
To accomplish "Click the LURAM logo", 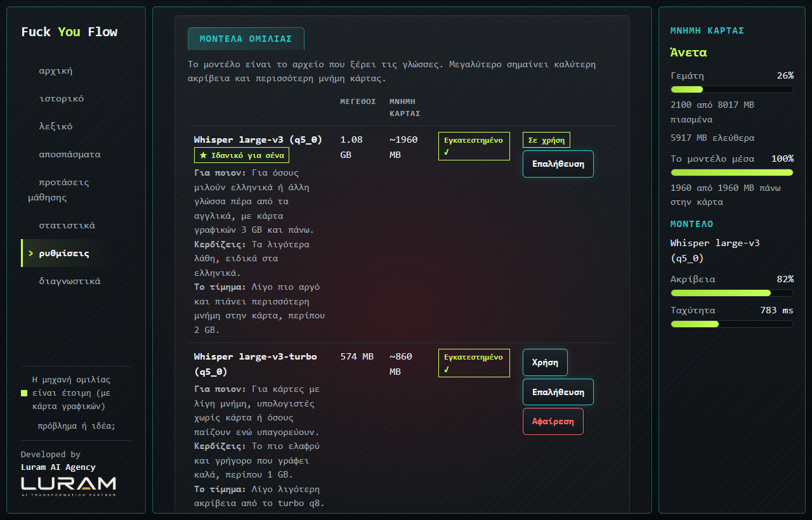I will (x=69, y=486).
